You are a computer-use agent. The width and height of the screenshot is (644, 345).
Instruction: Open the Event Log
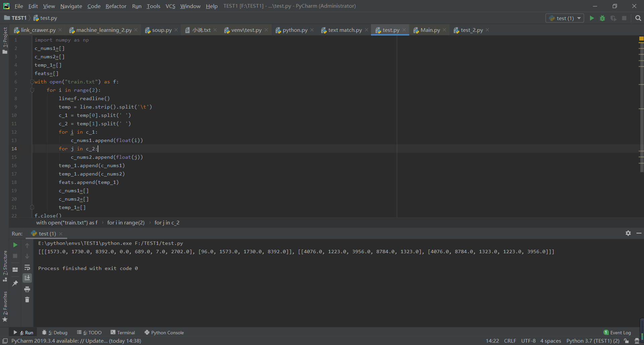pos(620,332)
